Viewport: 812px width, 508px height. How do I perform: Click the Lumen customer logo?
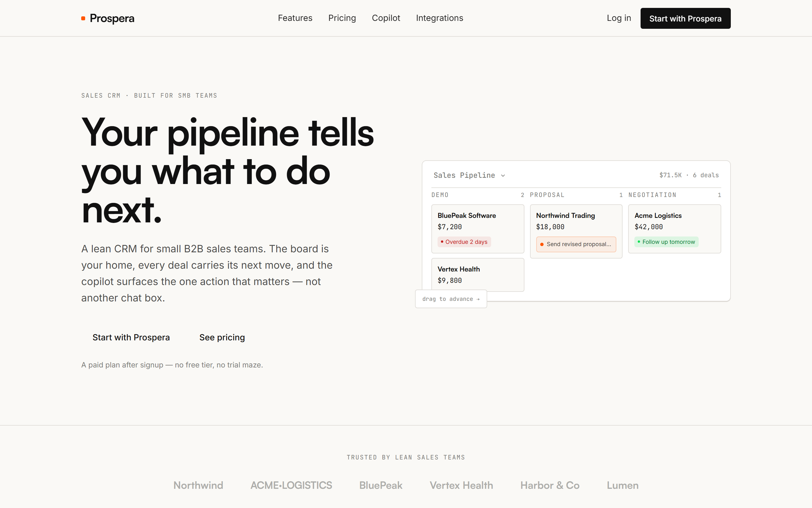(623, 485)
